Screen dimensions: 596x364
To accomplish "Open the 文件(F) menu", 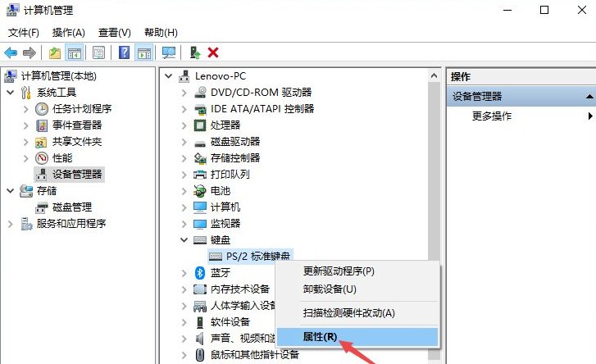I will coord(24,33).
